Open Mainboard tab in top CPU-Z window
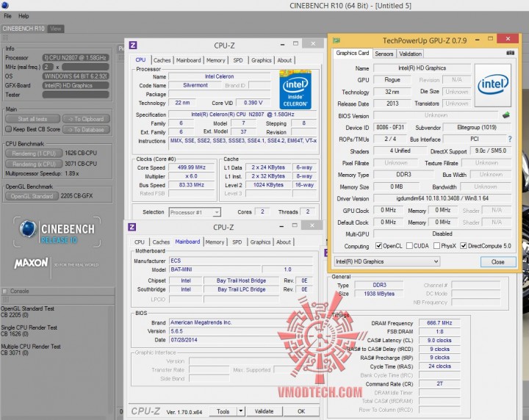Image resolution: width=529 pixels, height=420 pixels. pyautogui.click(x=188, y=60)
